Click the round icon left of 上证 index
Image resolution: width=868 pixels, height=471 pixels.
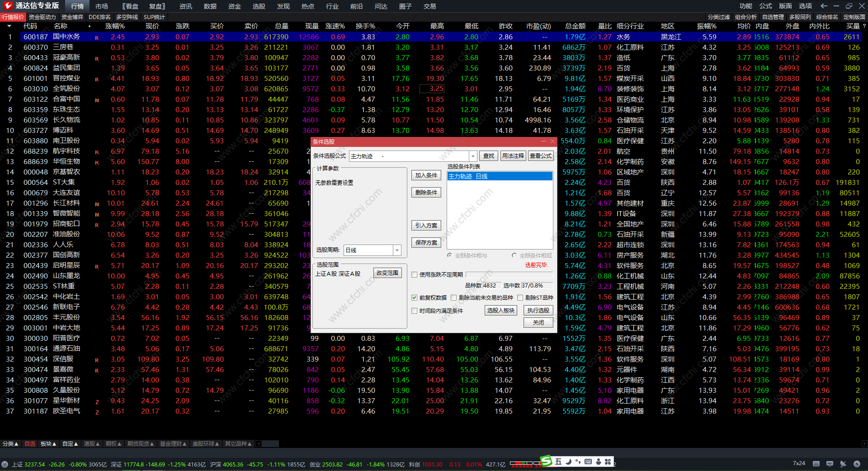pos(5,464)
